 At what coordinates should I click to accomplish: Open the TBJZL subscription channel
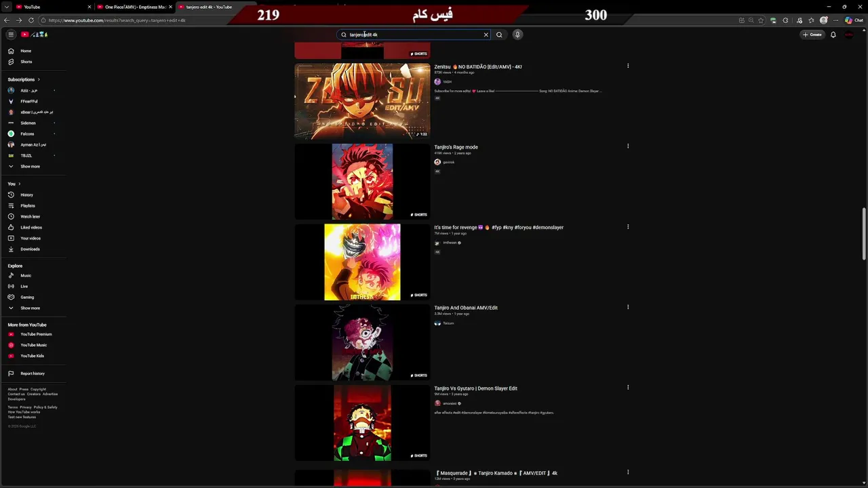(x=33, y=155)
